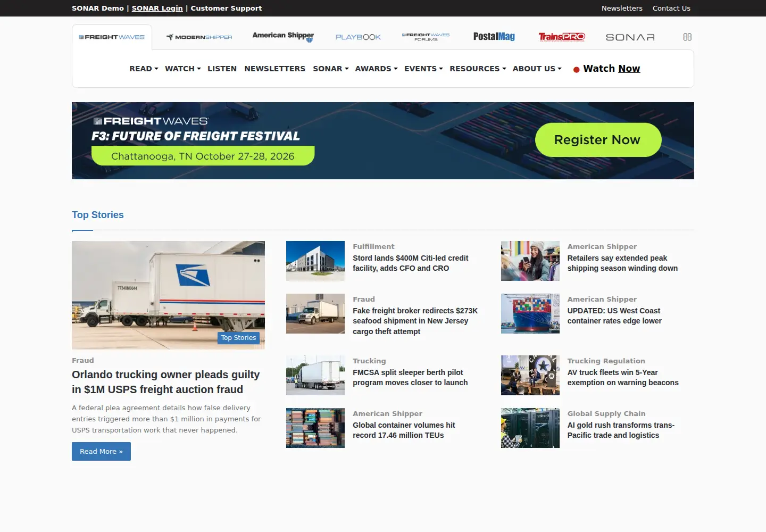The height and width of the screenshot is (532, 766).
Task: Open Customer Support link
Action: 226,8
